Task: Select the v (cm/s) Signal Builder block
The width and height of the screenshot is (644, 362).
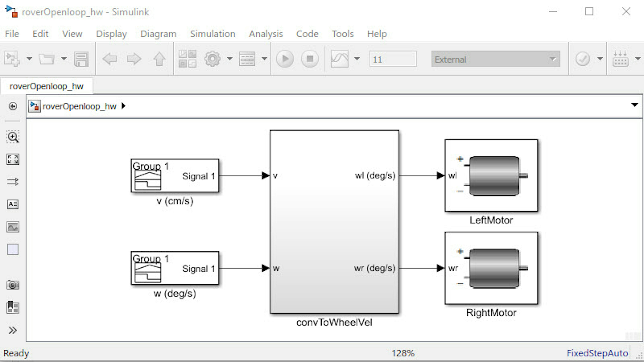Action: click(175, 176)
